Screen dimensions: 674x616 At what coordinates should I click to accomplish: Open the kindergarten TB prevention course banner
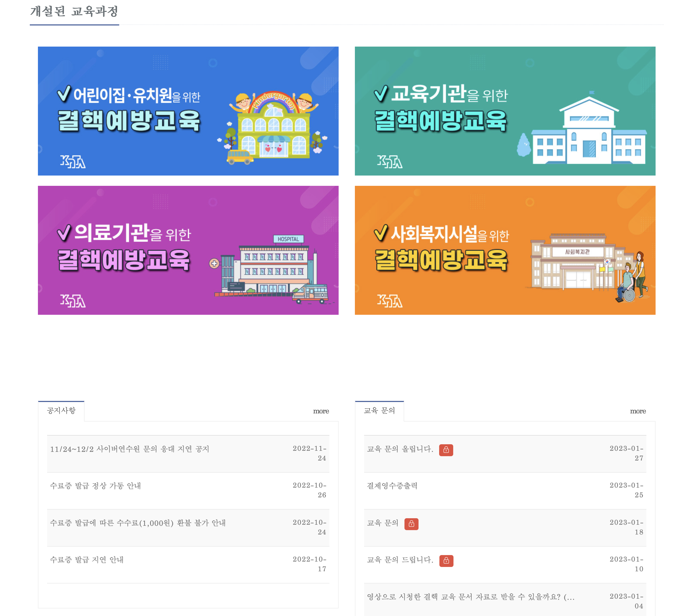[x=188, y=111]
